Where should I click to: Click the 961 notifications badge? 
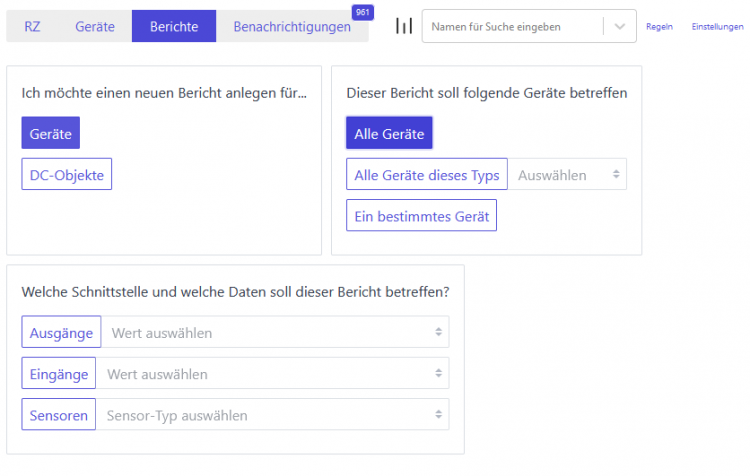[363, 12]
